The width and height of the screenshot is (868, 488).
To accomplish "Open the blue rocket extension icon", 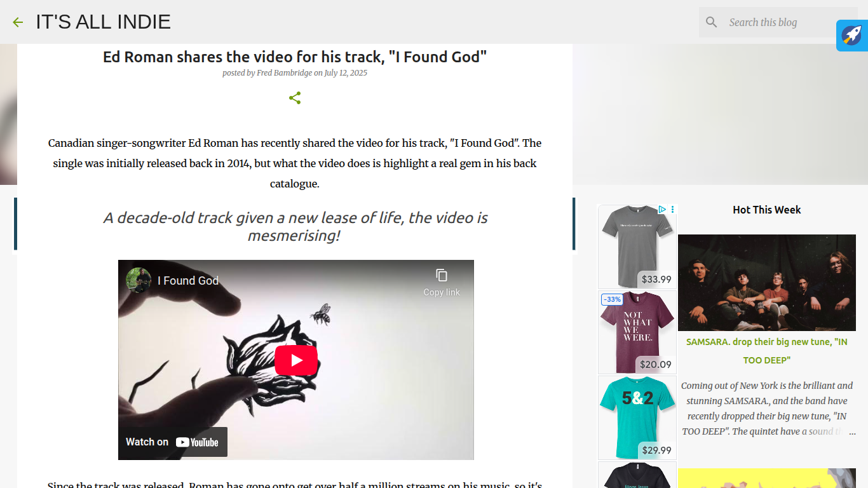I will pyautogui.click(x=852, y=36).
